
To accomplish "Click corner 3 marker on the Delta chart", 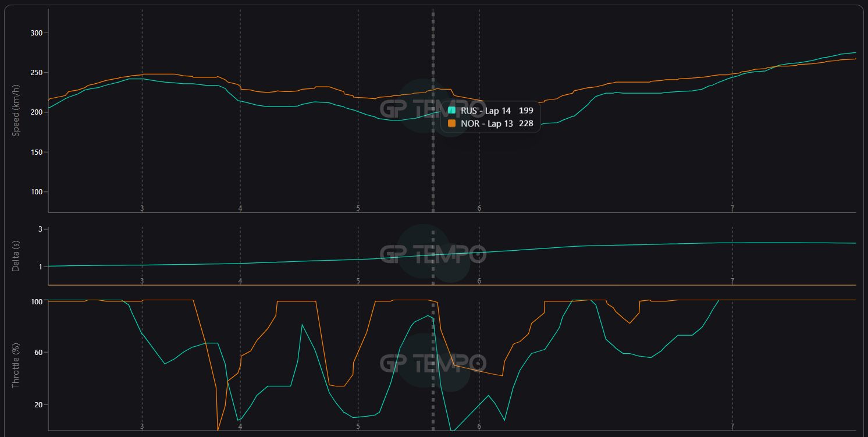I will coord(142,281).
